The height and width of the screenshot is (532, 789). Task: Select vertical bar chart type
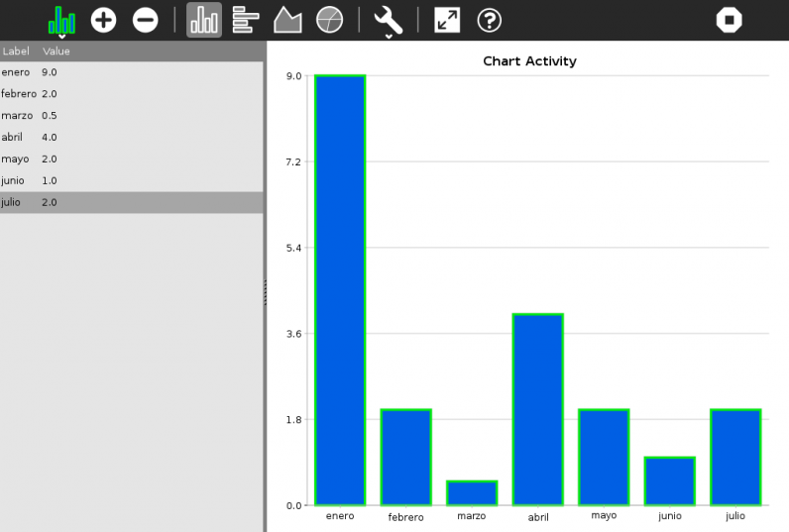coord(204,20)
